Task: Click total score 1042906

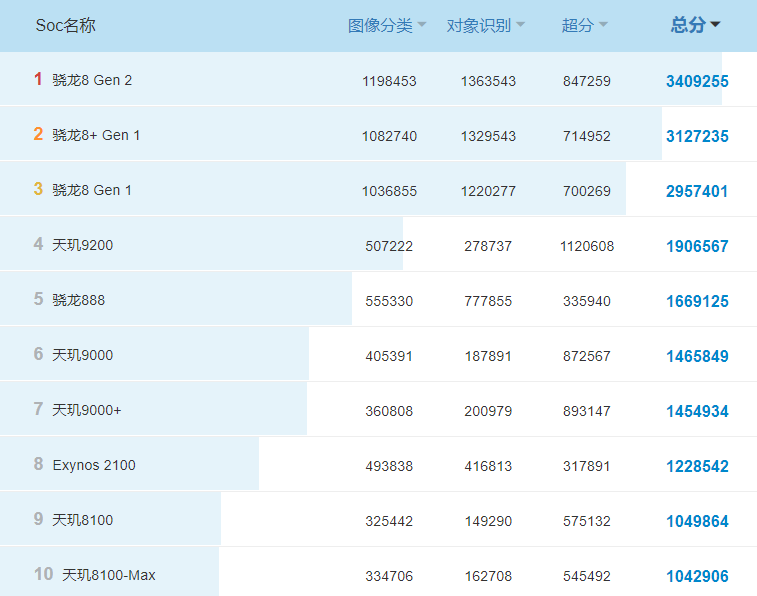Action: coord(697,576)
